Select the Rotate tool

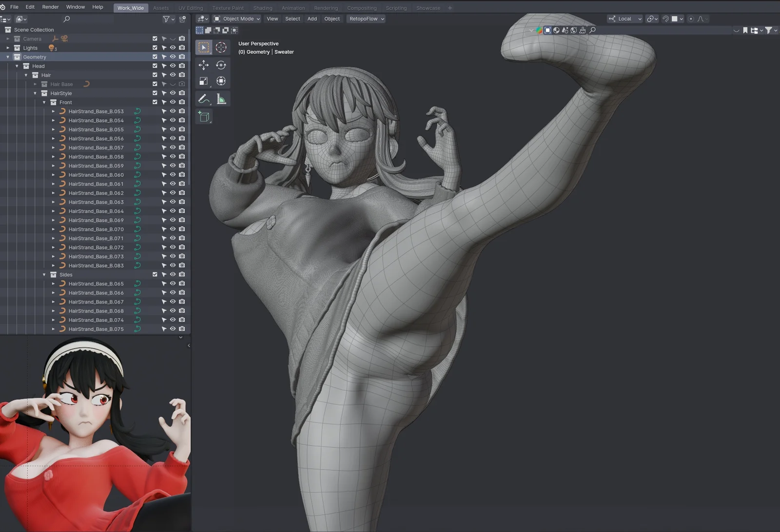tap(221, 65)
